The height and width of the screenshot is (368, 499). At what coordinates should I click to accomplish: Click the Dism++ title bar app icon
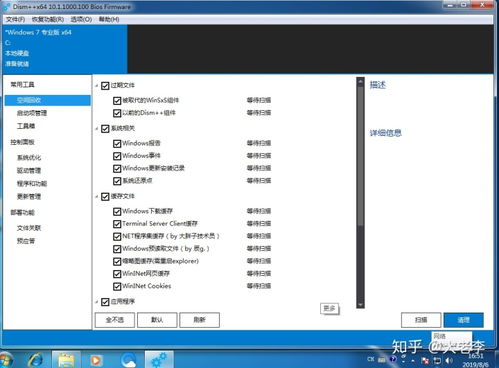(x=7, y=7)
